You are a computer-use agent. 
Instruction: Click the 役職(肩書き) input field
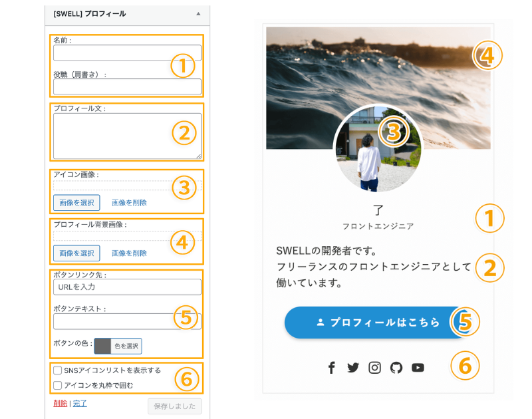pos(127,87)
